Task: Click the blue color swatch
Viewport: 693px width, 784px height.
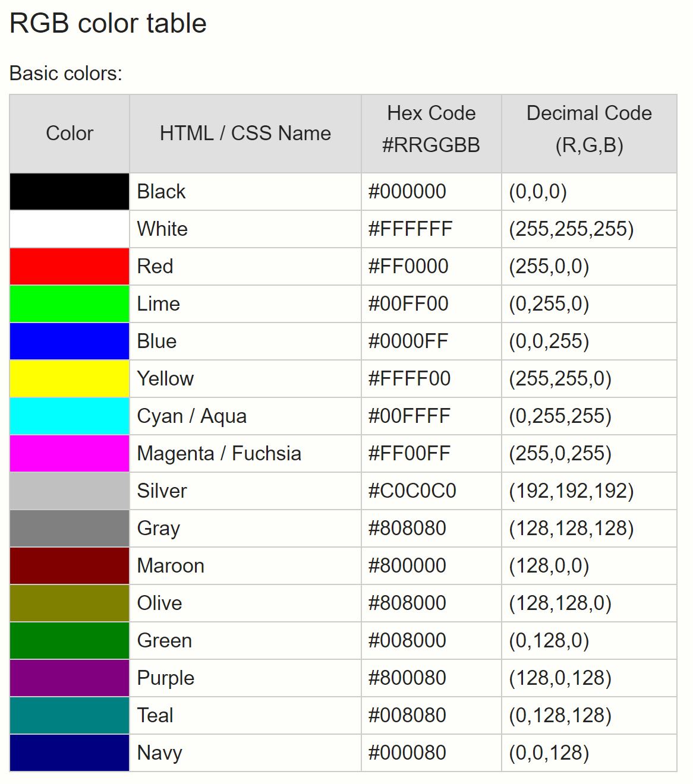Action: pyautogui.click(x=70, y=342)
